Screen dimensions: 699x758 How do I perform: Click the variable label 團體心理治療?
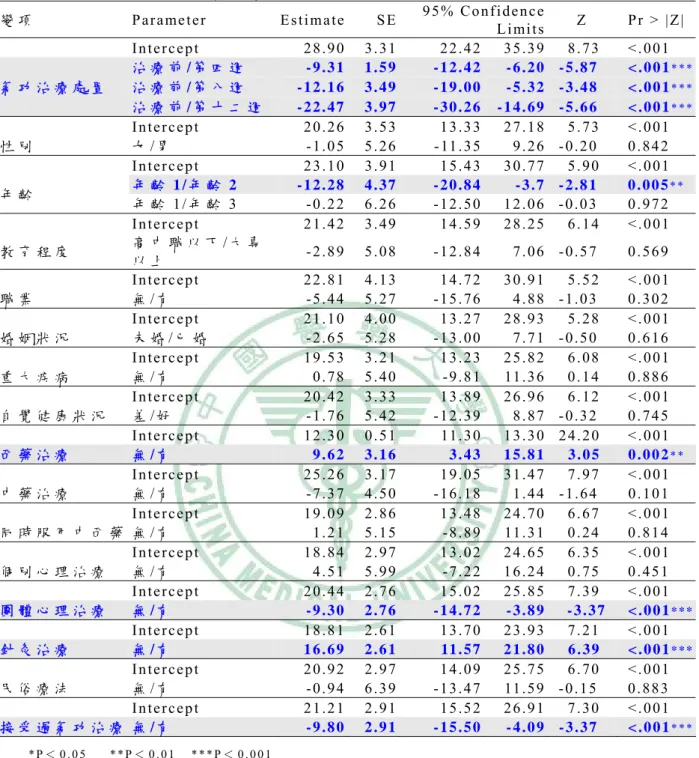tap(52, 611)
